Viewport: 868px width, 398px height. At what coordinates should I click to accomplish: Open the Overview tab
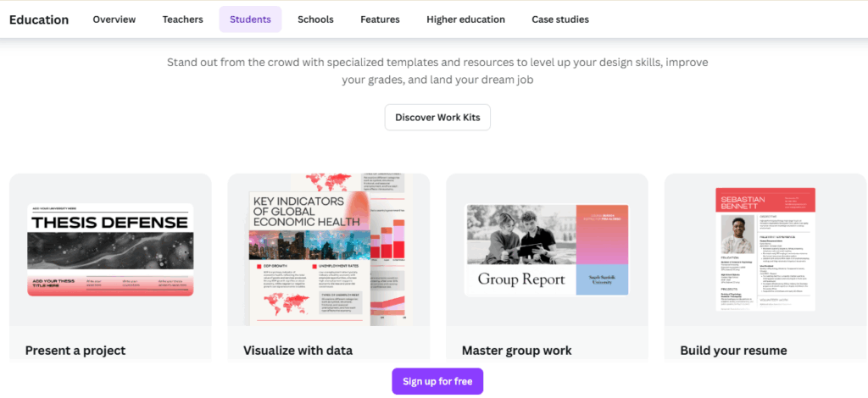114,19
